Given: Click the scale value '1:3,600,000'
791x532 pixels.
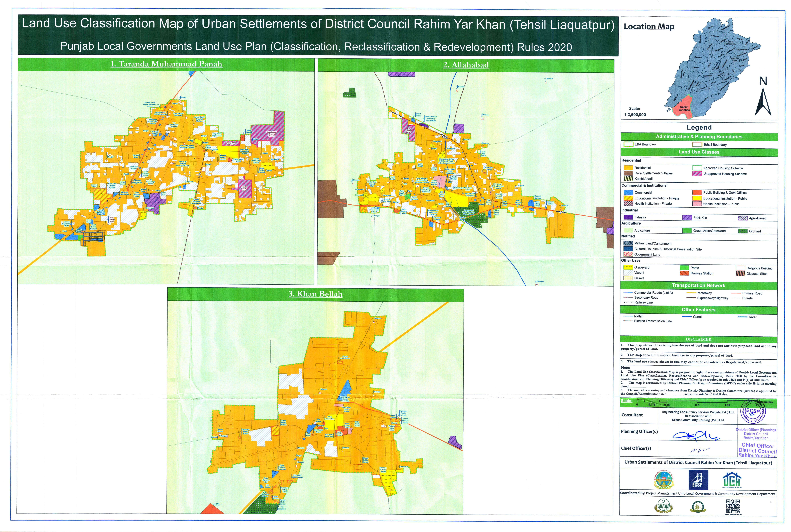Looking at the screenshot, I should point(635,115).
